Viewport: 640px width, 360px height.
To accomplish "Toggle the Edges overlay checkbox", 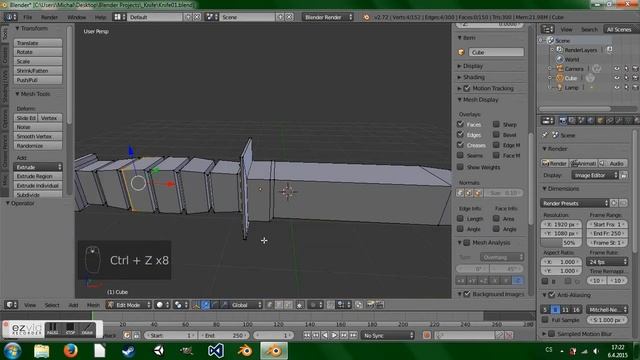I will click(x=460, y=134).
